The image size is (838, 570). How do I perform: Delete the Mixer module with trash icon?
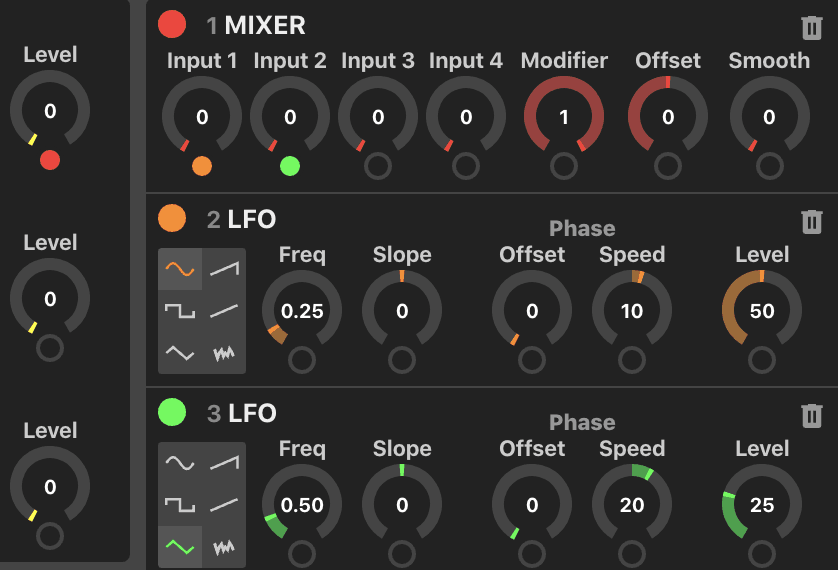click(812, 28)
